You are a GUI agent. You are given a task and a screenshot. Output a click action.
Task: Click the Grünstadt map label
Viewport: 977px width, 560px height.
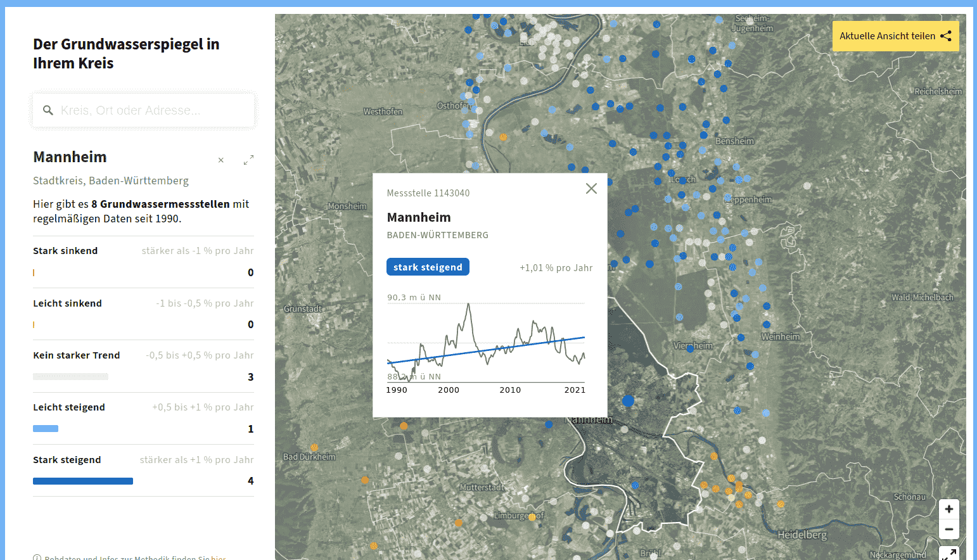[303, 309]
